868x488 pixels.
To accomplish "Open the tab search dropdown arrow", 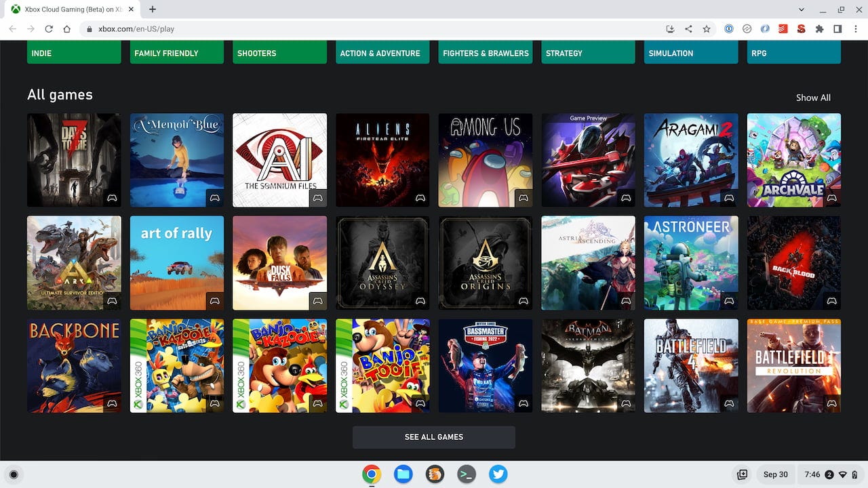I will [x=802, y=9].
